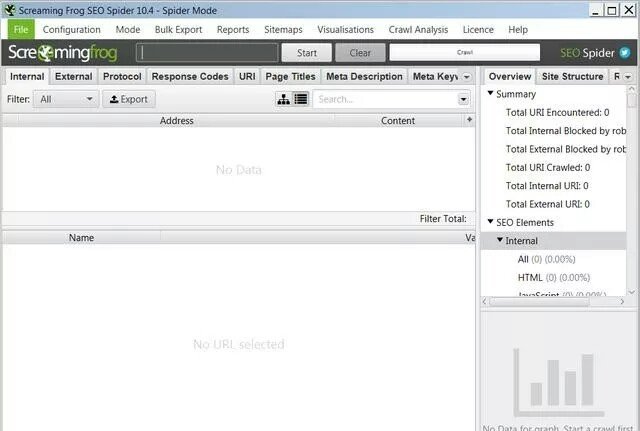Collapse the Summary section
The height and width of the screenshot is (431, 640).
[x=490, y=94]
